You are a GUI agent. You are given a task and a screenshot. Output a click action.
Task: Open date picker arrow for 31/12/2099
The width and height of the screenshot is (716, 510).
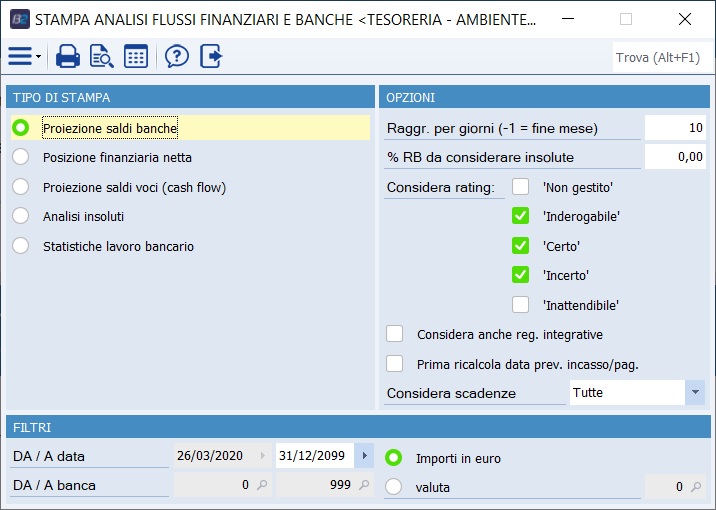pyautogui.click(x=365, y=456)
